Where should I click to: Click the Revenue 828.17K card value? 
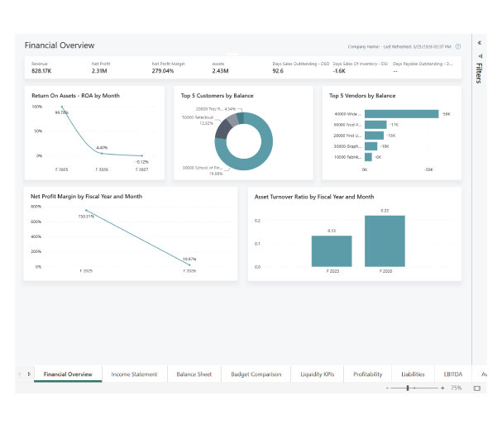pos(41,71)
